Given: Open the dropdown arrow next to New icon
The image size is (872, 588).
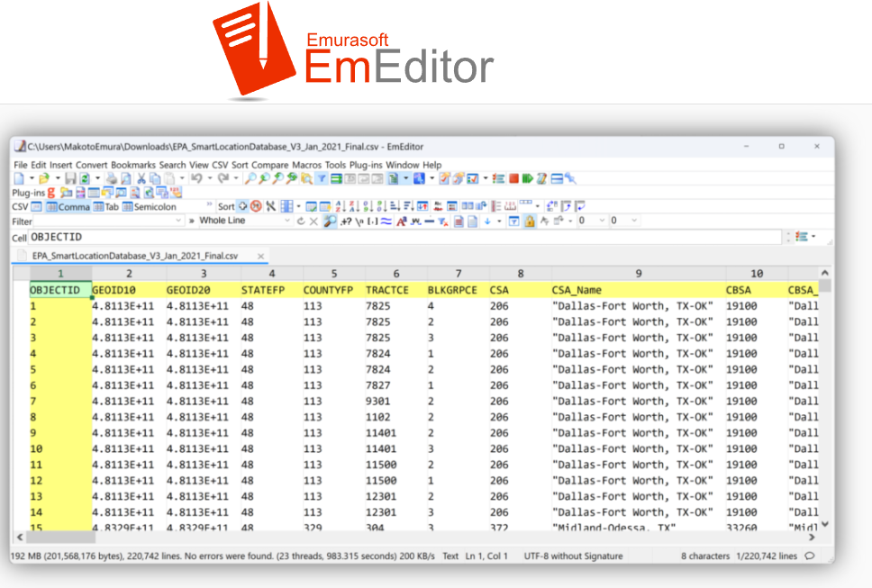Looking at the screenshot, I should 32,178.
